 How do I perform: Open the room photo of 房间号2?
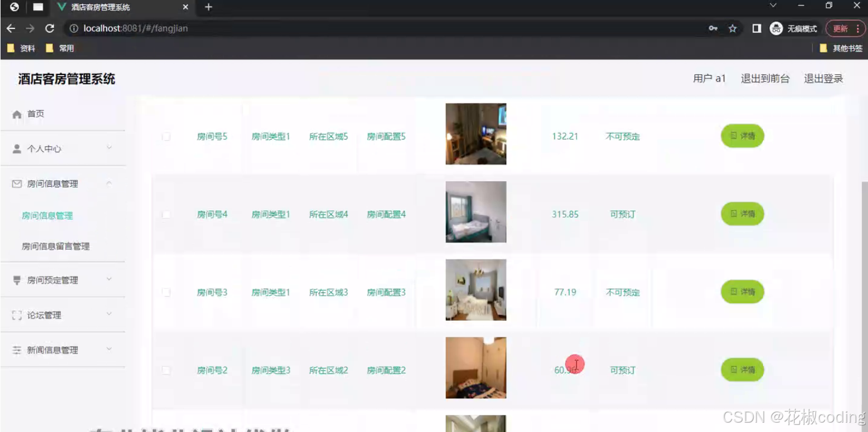[x=476, y=367]
